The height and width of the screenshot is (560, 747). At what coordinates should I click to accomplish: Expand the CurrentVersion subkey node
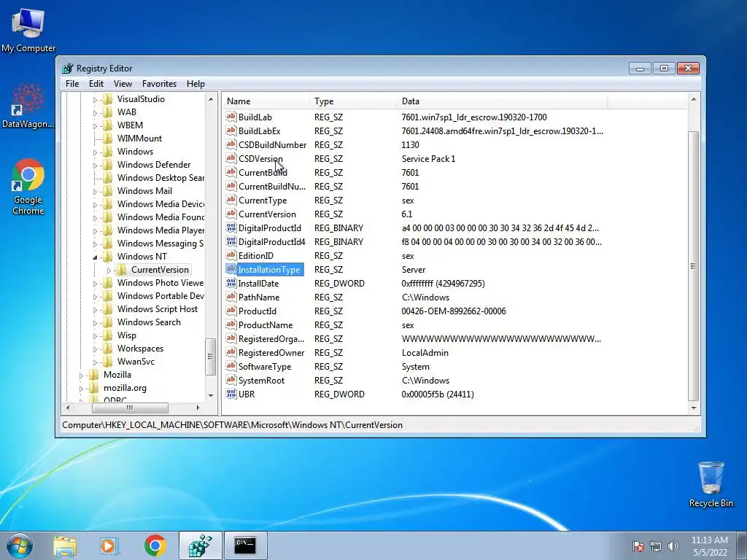click(109, 271)
